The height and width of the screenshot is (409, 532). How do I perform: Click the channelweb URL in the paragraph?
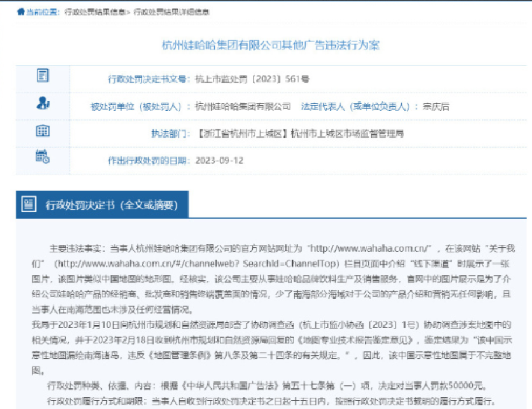click(x=197, y=264)
